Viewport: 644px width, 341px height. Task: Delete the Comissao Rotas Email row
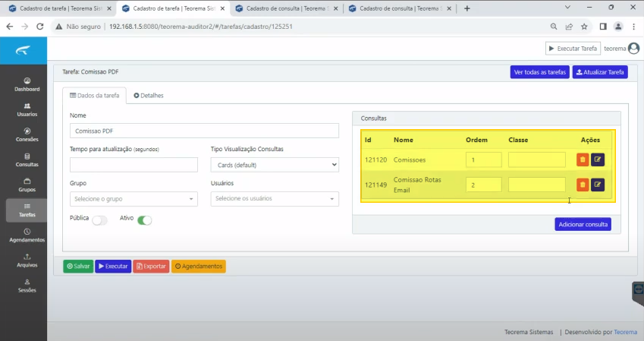tap(583, 185)
